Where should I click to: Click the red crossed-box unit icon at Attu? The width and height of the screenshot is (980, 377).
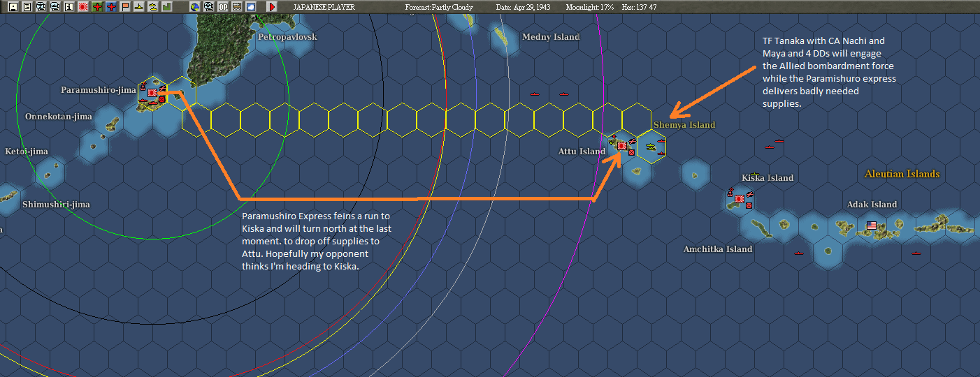click(631, 152)
